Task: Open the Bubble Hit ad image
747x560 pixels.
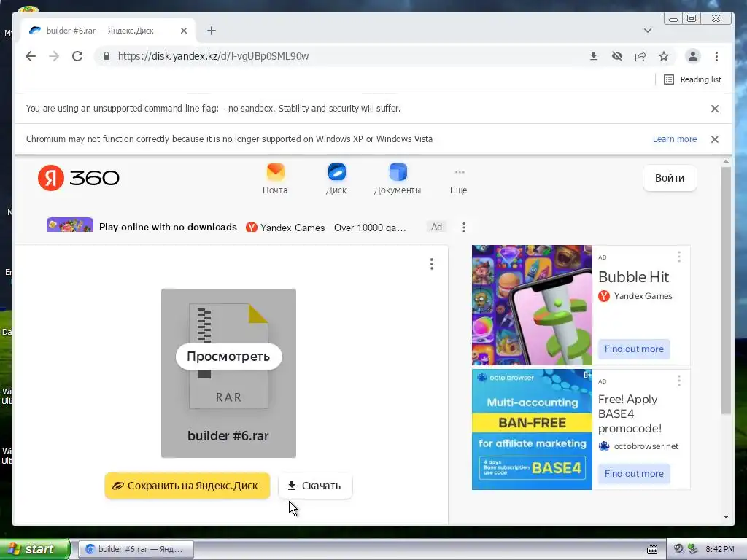Action: 532,306
